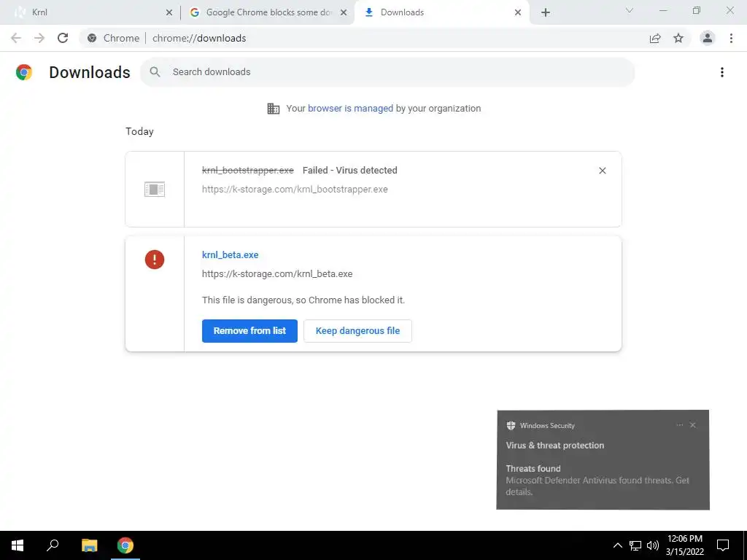This screenshot has width=747, height=560.
Task: Remove krnl_bootstrapper.exe entry with its X
Action: tap(602, 171)
